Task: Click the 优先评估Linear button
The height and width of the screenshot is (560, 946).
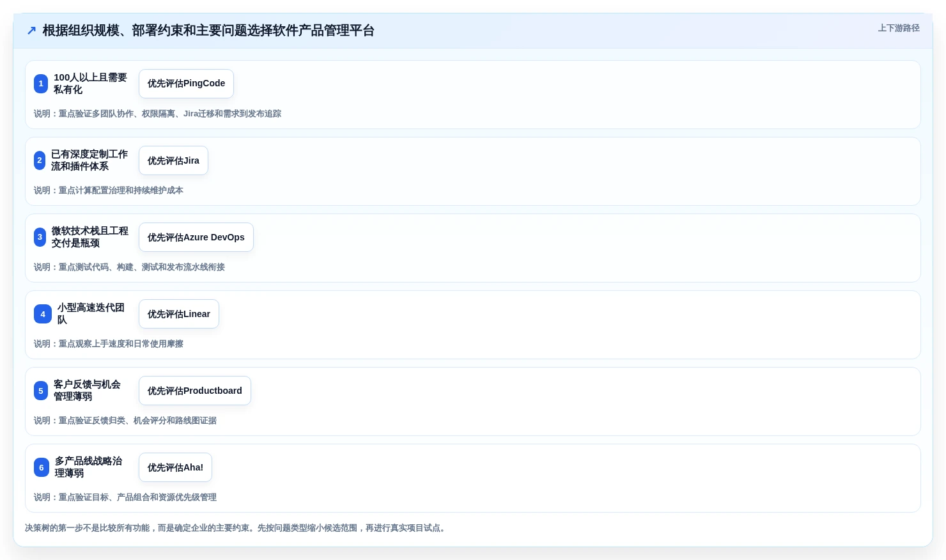Action: click(x=179, y=314)
